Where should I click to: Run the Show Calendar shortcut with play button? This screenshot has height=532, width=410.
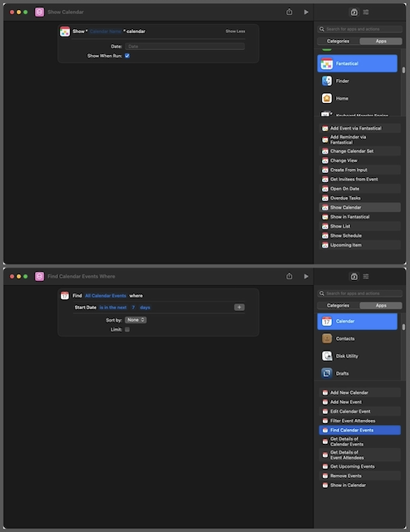pyautogui.click(x=306, y=12)
